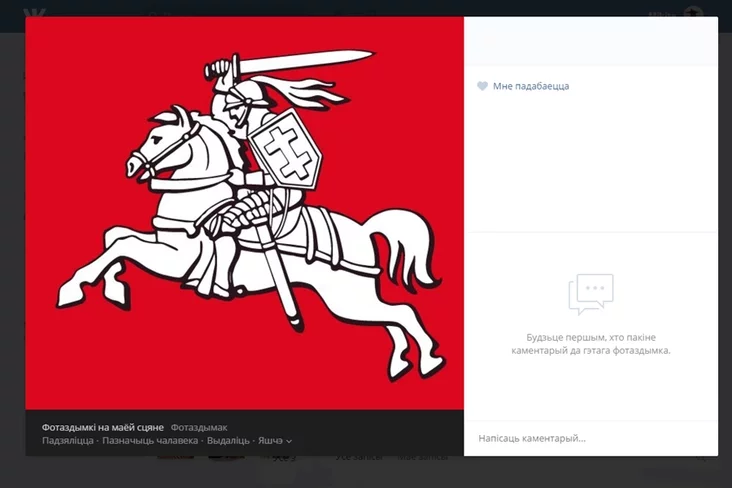Click the dark backdrop left of the photo
This screenshot has height=488, width=732.
(12, 250)
